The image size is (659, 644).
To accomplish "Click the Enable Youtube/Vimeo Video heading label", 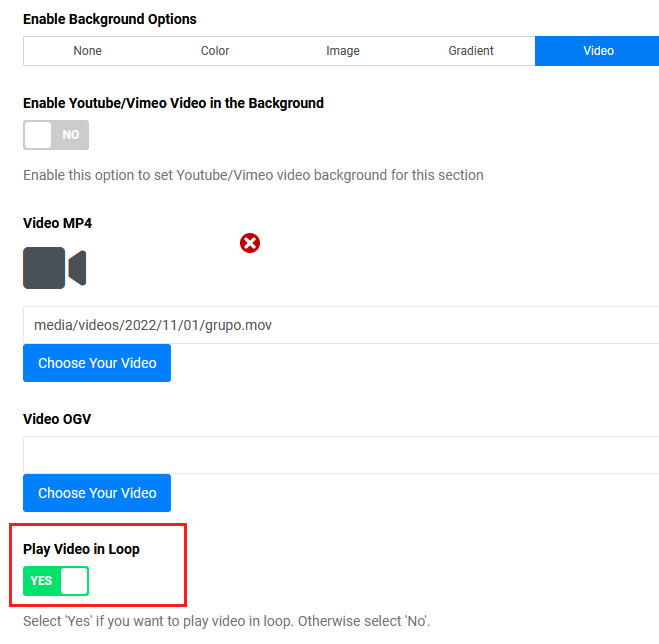I will [x=173, y=103].
